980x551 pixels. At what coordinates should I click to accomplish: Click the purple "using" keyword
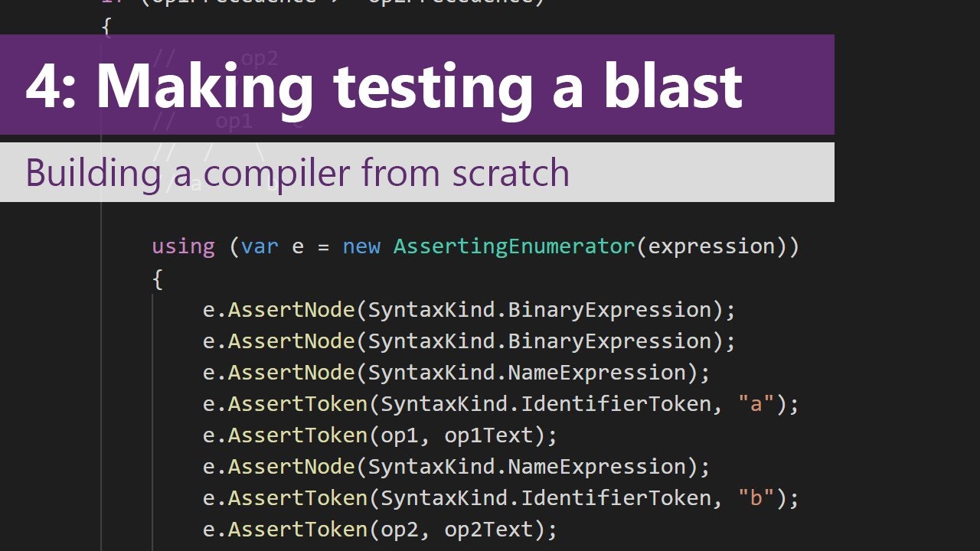(183, 246)
